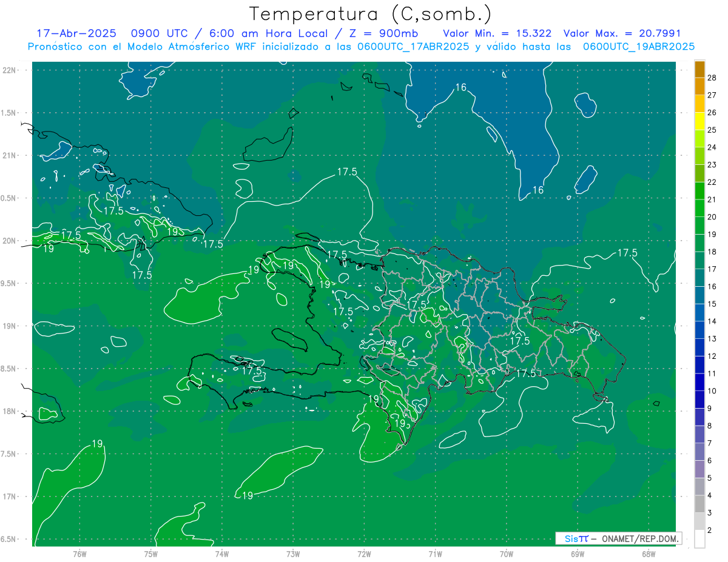Select the lime swatch between 24 and 25
The width and height of the screenshot is (728, 562).
[699, 139]
